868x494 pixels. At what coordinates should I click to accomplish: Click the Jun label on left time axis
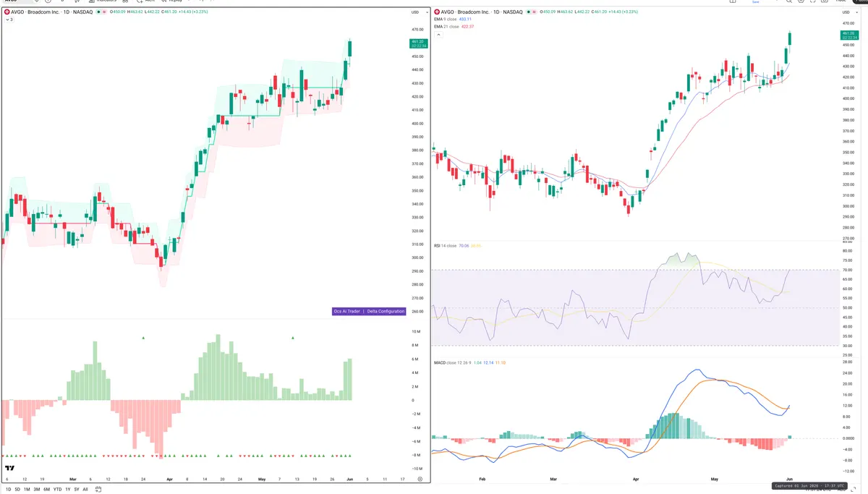coord(350,479)
